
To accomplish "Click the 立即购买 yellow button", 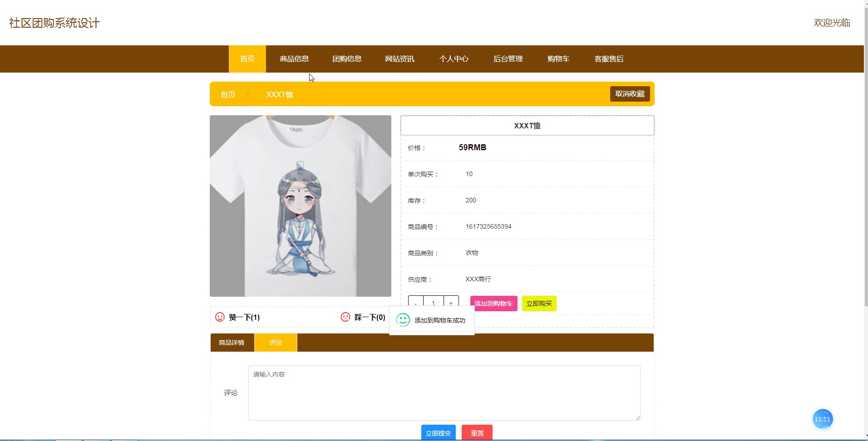I will pyautogui.click(x=539, y=304).
